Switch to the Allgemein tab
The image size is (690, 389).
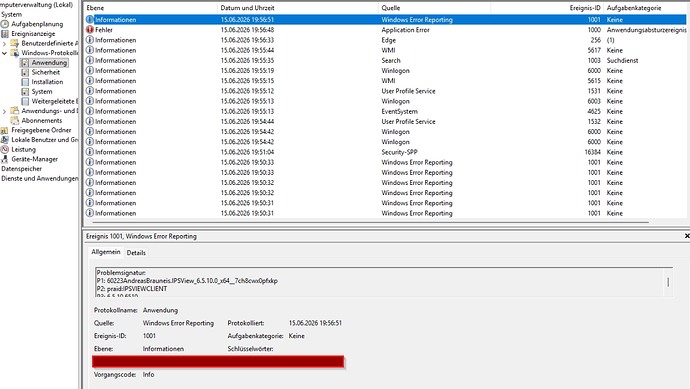click(x=106, y=252)
